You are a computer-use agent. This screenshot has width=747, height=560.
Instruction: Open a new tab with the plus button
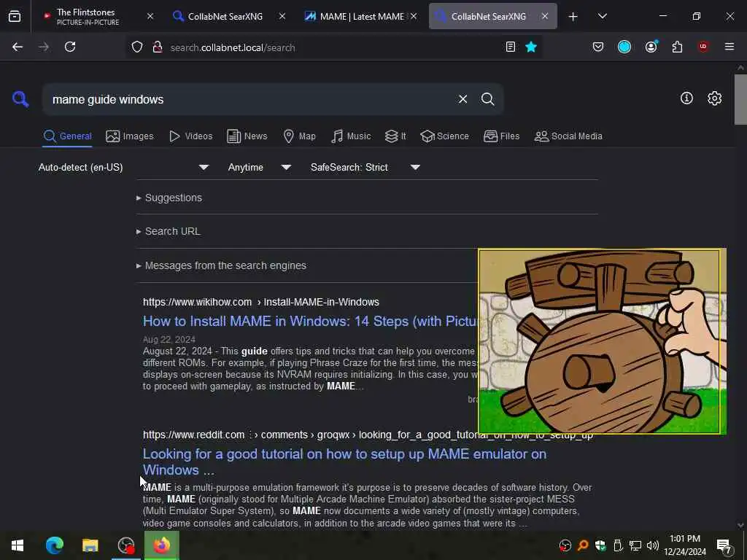coord(573,17)
